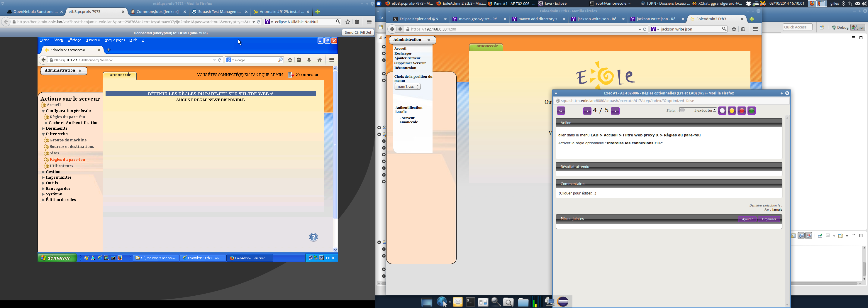Click the downloads arrow in the VNC Firefox toolbar
The image size is (868, 308).
coord(309,60)
